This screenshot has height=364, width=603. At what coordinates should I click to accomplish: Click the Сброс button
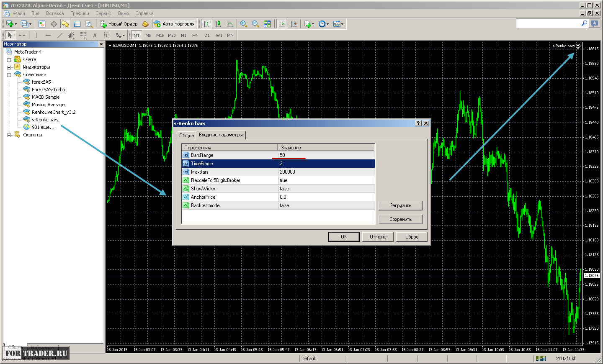tap(412, 237)
